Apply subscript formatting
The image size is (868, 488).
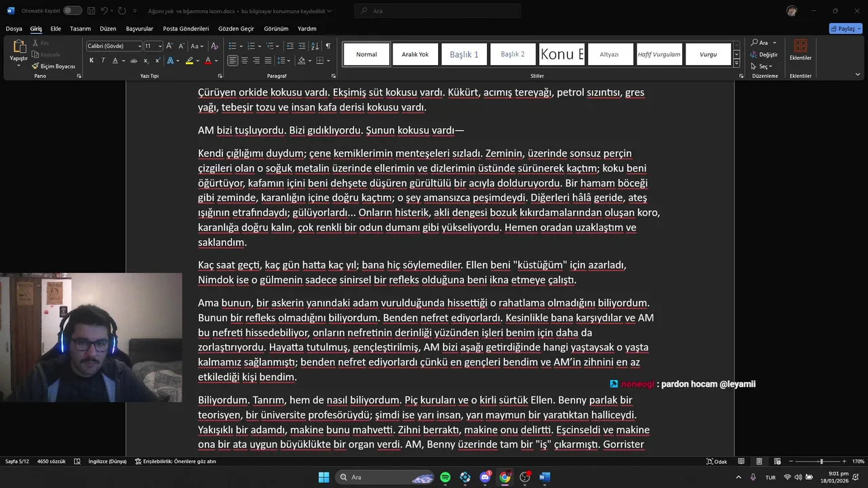click(146, 60)
